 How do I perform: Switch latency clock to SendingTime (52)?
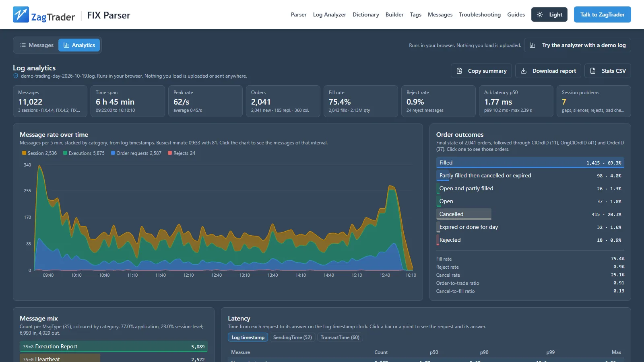pyautogui.click(x=293, y=337)
